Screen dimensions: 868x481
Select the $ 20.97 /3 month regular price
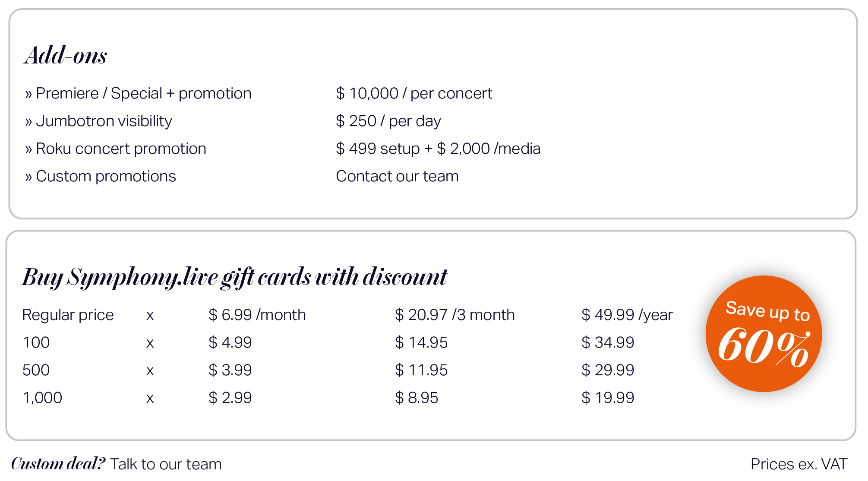tap(455, 315)
